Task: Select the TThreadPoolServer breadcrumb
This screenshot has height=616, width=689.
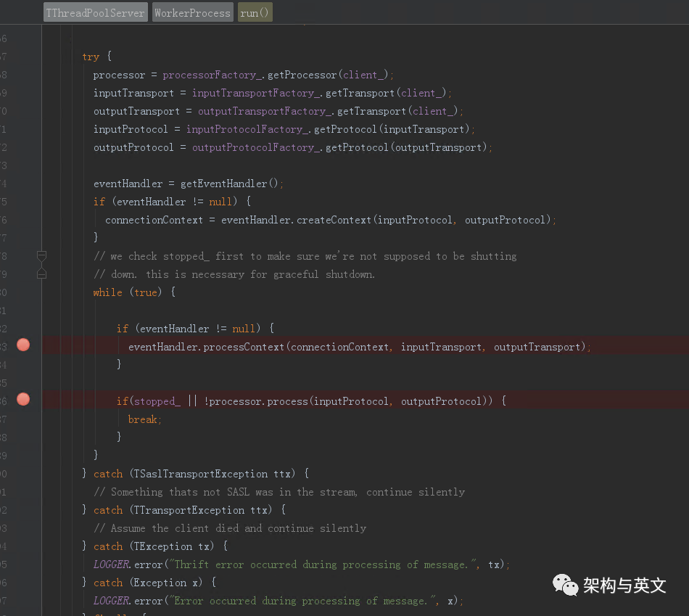Action: (x=95, y=12)
